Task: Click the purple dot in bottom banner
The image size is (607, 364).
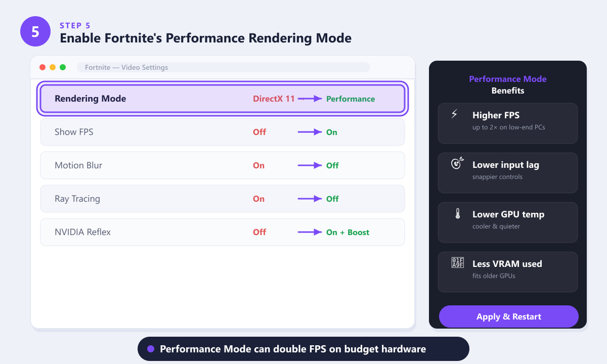Action: pos(151,349)
